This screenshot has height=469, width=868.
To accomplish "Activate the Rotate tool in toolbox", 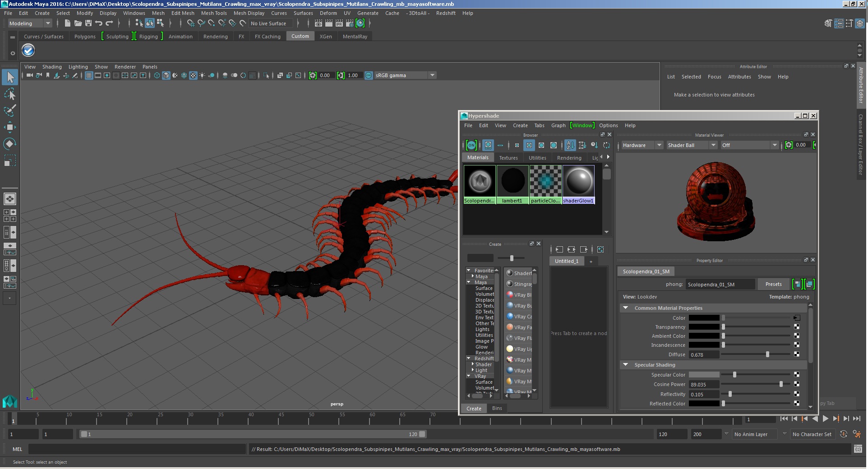I will [10, 144].
